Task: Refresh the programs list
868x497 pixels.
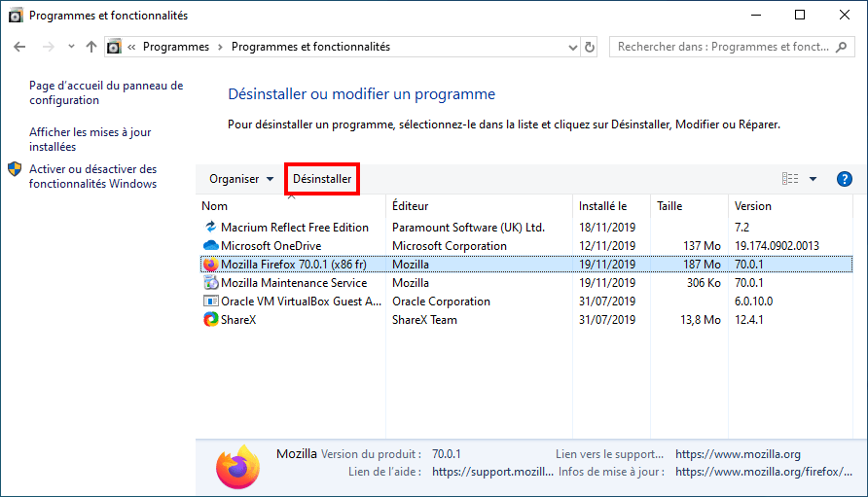Action: tap(590, 48)
